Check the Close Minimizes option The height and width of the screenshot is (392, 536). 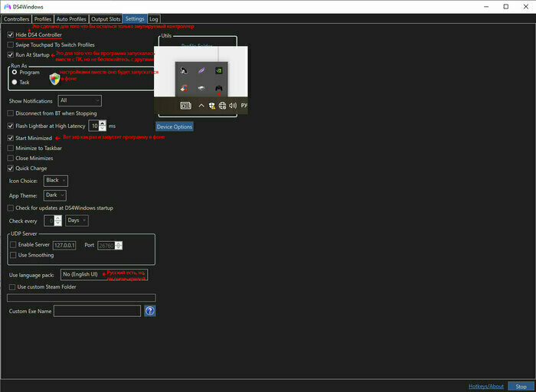click(11, 158)
